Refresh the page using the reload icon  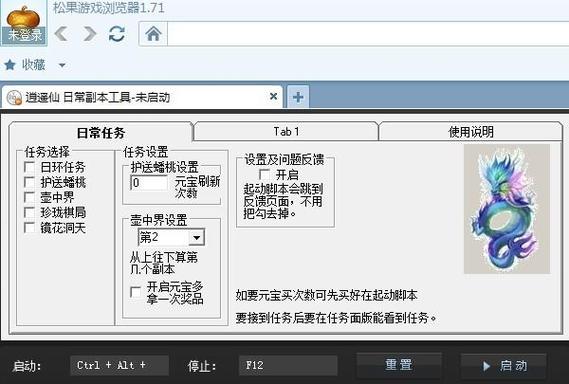pyautogui.click(x=117, y=34)
